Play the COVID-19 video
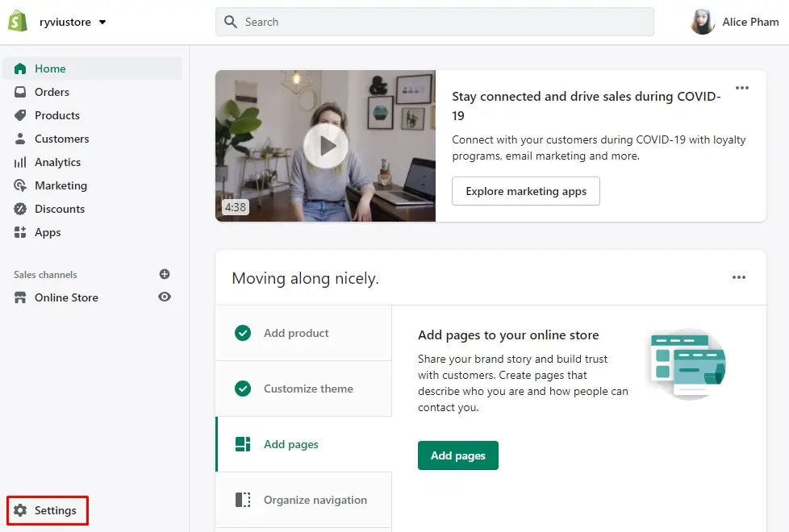 tap(326, 146)
